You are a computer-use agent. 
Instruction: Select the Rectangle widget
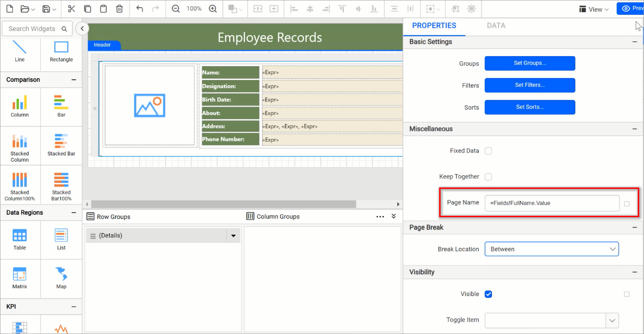pos(61,51)
